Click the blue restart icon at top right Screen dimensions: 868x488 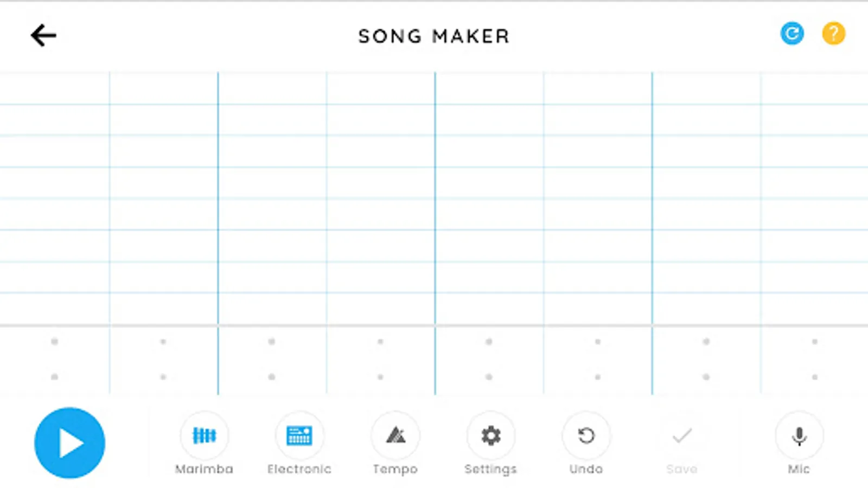click(792, 34)
